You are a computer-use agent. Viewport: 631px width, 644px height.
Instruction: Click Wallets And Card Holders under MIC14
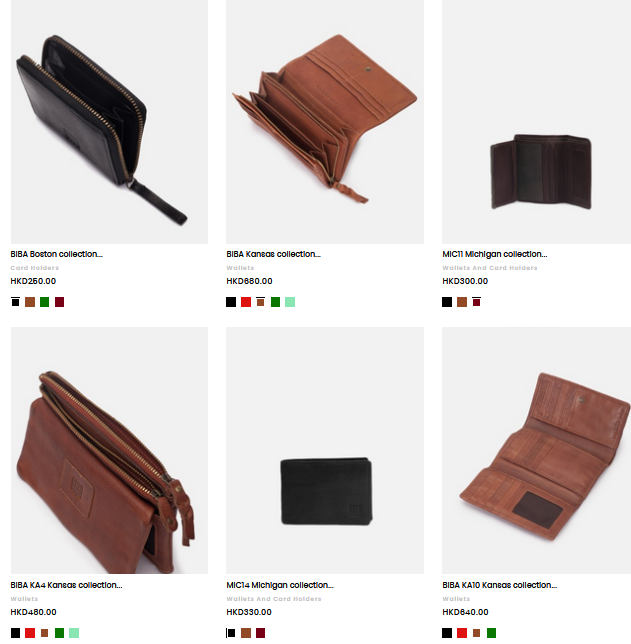(x=274, y=599)
